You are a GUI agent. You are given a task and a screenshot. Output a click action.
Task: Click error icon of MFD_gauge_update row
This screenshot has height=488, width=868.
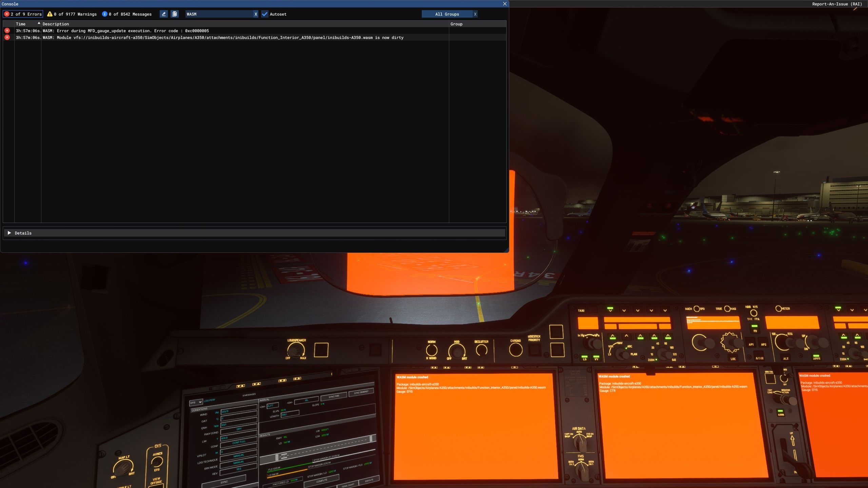coord(7,30)
